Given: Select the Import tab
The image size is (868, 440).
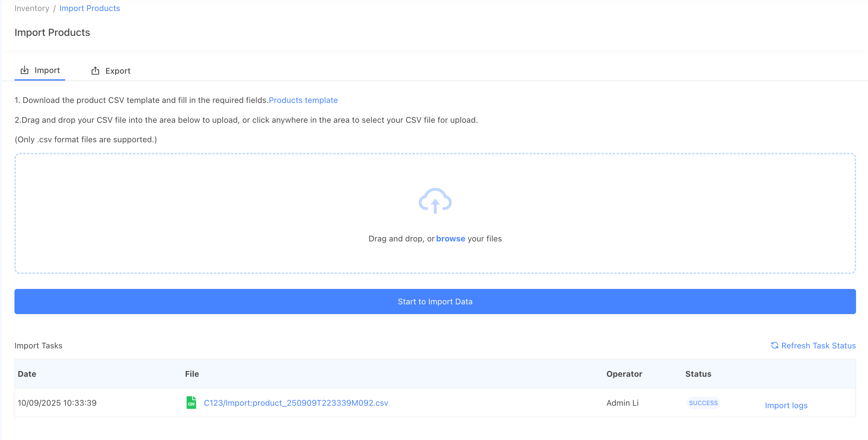Looking at the screenshot, I should [x=47, y=70].
